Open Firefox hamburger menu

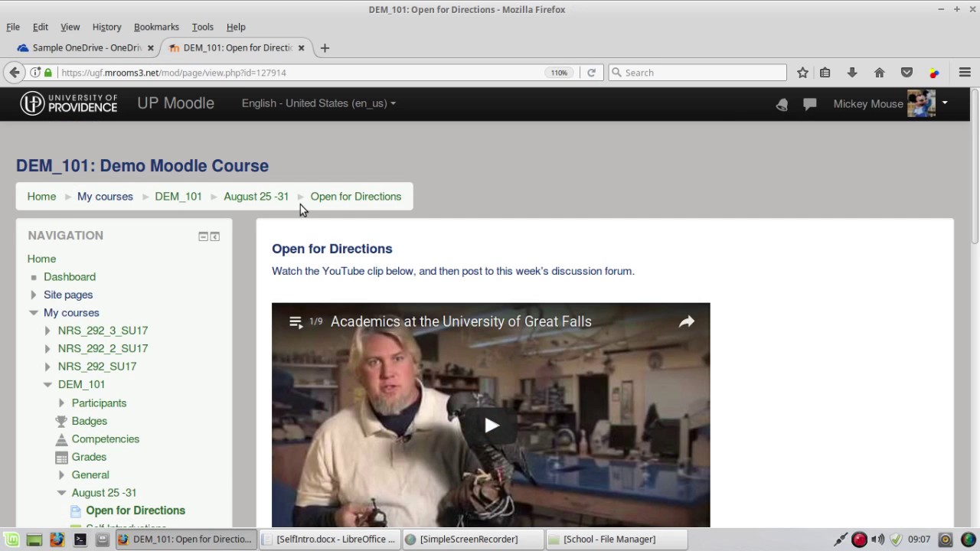965,73
